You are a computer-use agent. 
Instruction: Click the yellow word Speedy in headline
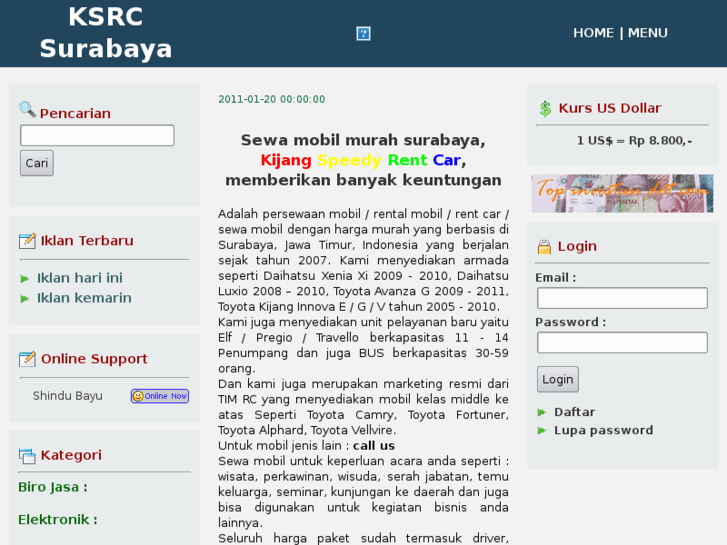349,160
